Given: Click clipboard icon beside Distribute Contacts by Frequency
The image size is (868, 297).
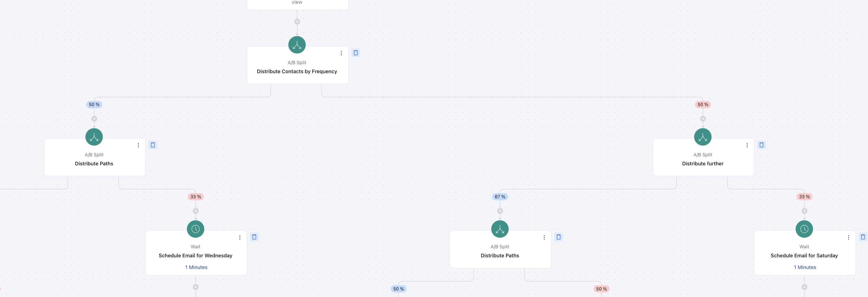Looking at the screenshot, I should 355,53.
